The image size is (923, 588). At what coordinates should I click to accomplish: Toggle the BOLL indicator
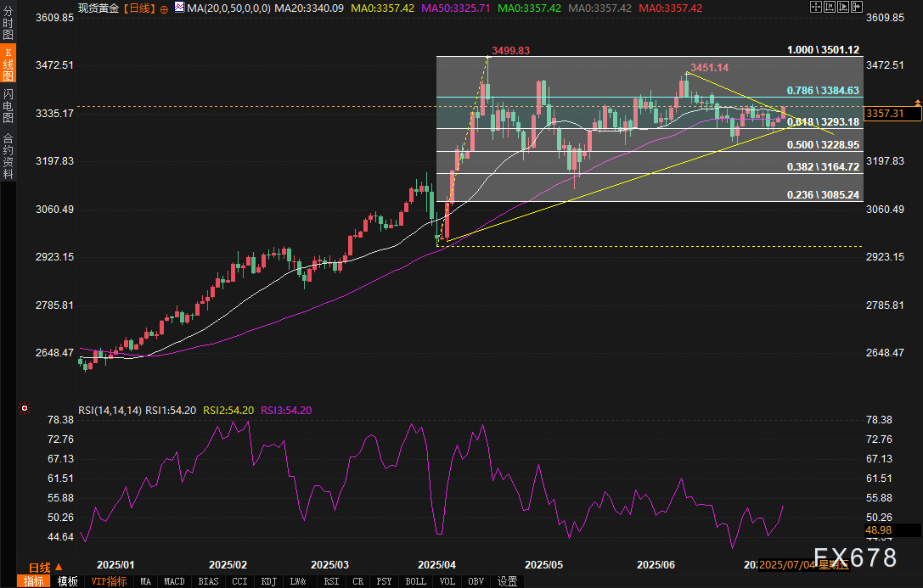tap(415, 581)
